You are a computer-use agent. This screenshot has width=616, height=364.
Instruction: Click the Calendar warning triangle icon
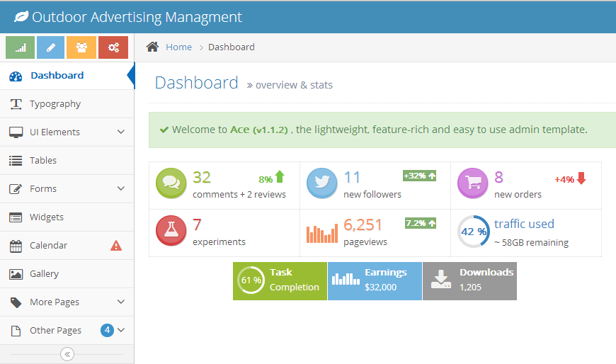[116, 246]
